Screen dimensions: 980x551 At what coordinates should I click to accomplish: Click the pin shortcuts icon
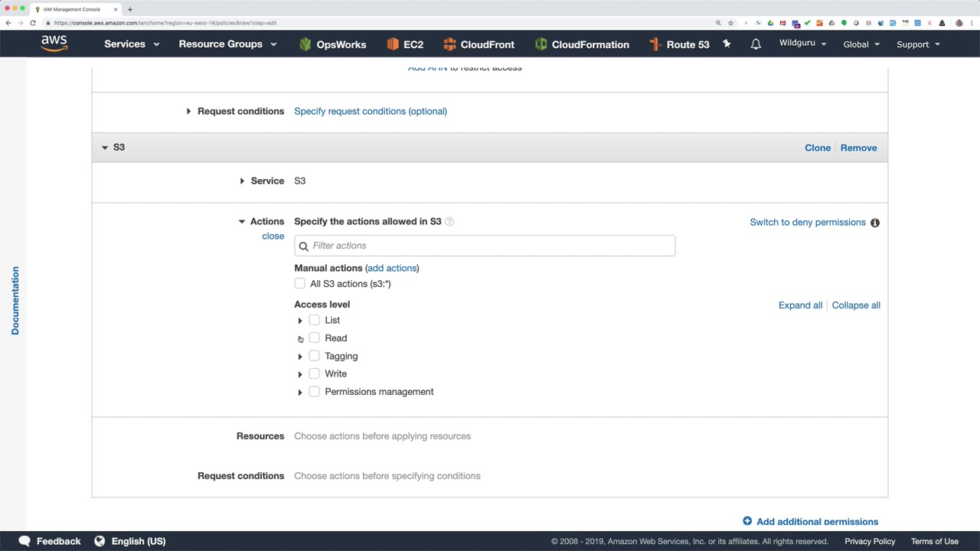click(727, 44)
